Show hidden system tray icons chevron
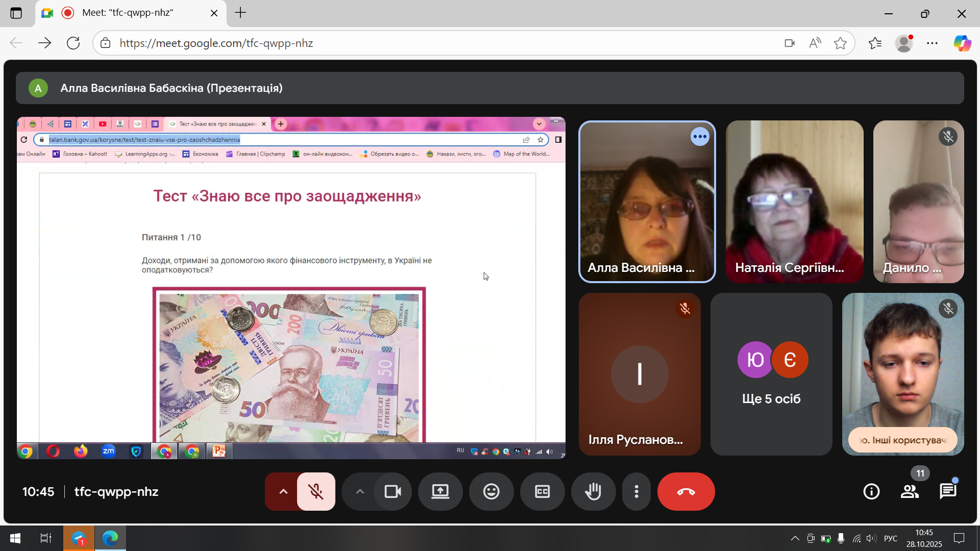The width and height of the screenshot is (980, 551). coord(795,538)
